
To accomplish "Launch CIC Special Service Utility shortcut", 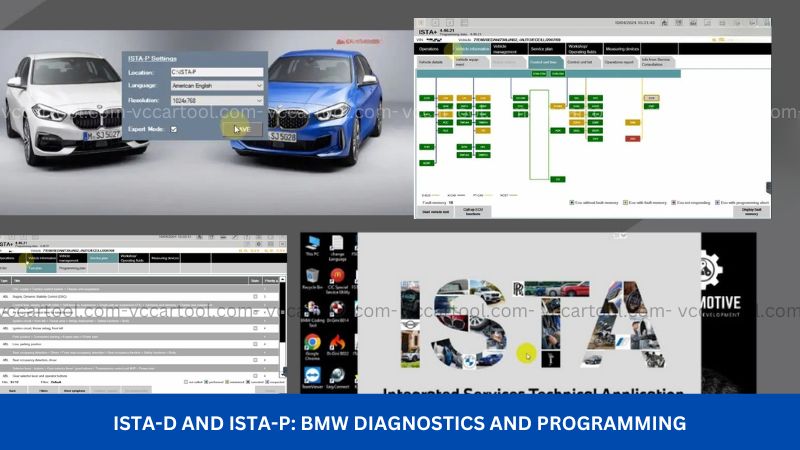I will coord(337,282).
